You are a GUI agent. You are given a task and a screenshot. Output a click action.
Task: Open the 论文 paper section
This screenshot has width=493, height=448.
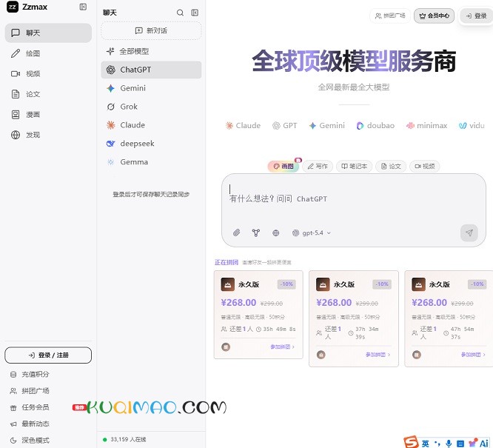[48, 94]
